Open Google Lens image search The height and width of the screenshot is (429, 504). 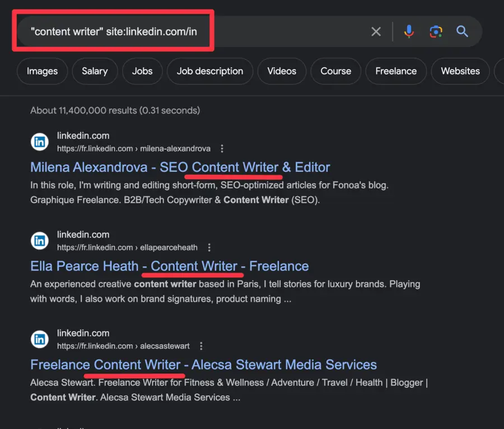[x=436, y=31]
